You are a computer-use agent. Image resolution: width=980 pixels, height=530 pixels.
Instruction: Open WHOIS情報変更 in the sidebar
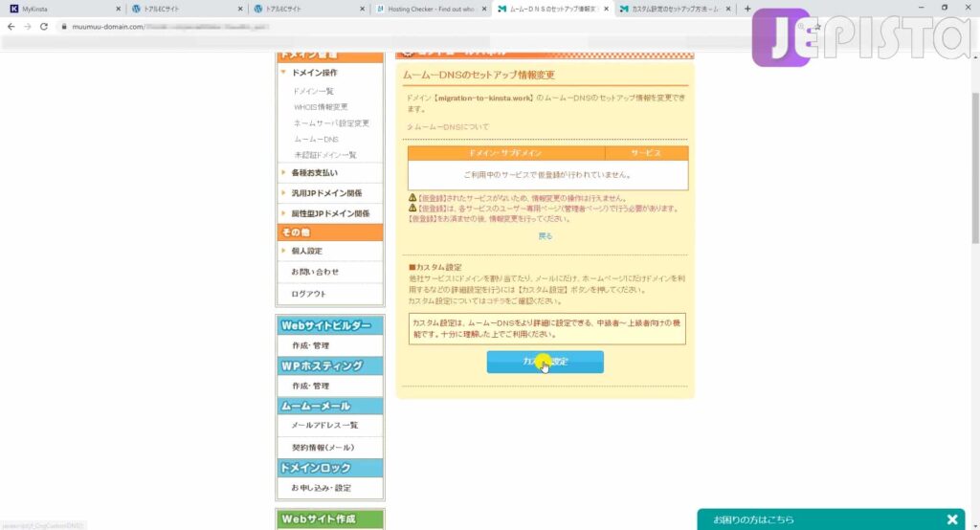321,107
